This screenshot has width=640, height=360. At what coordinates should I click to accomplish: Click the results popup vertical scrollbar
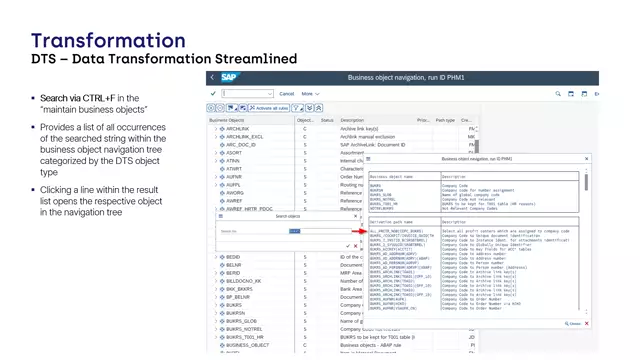click(x=586, y=182)
